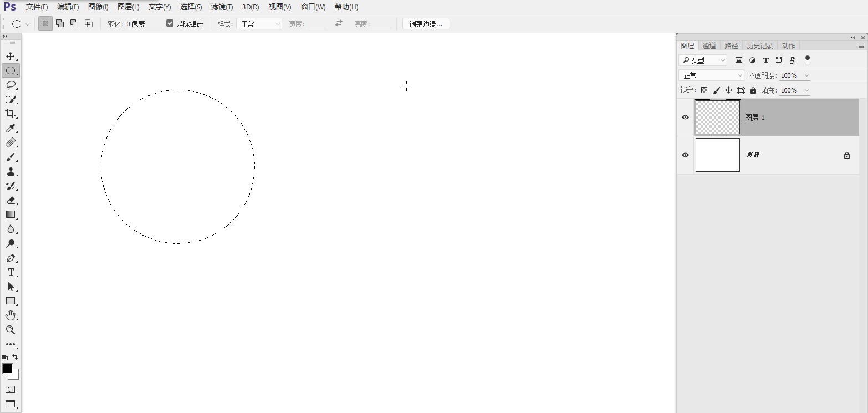This screenshot has width=868, height=413.
Task: Switch to the 历史记录 tab
Action: click(760, 45)
